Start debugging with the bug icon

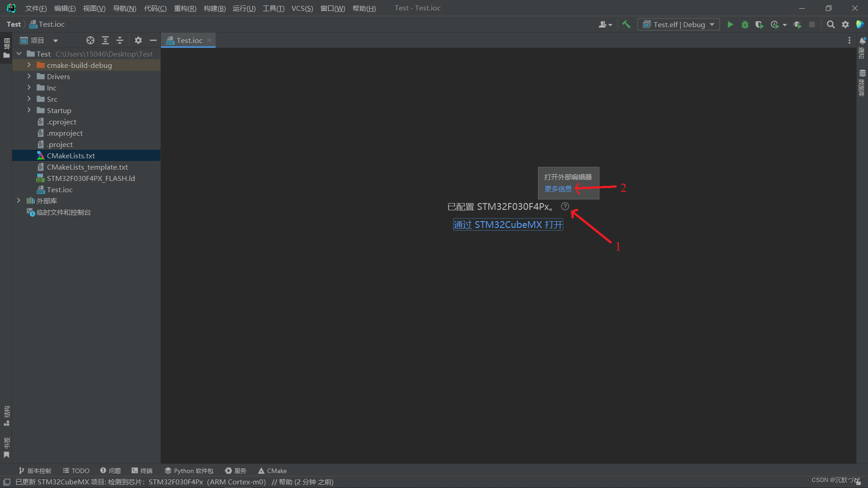point(745,24)
